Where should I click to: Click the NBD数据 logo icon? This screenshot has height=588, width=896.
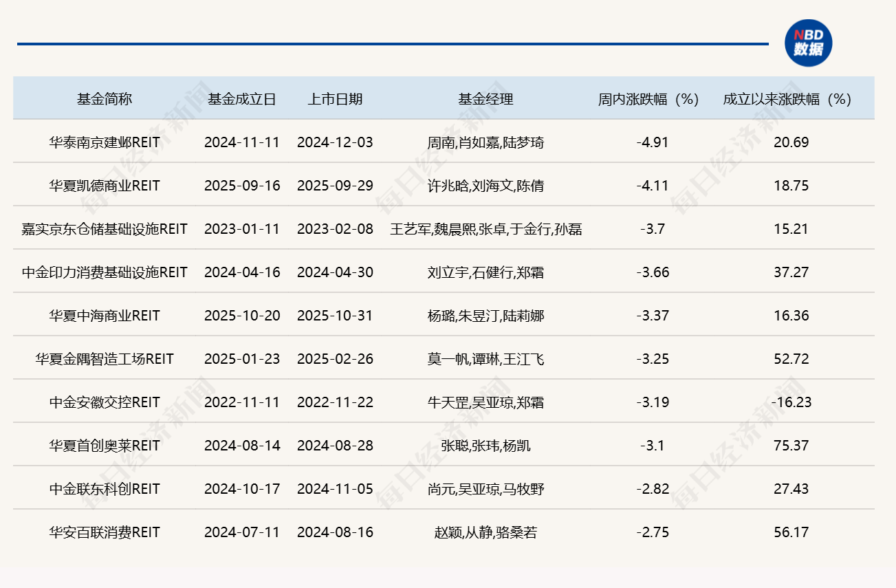coord(808,43)
